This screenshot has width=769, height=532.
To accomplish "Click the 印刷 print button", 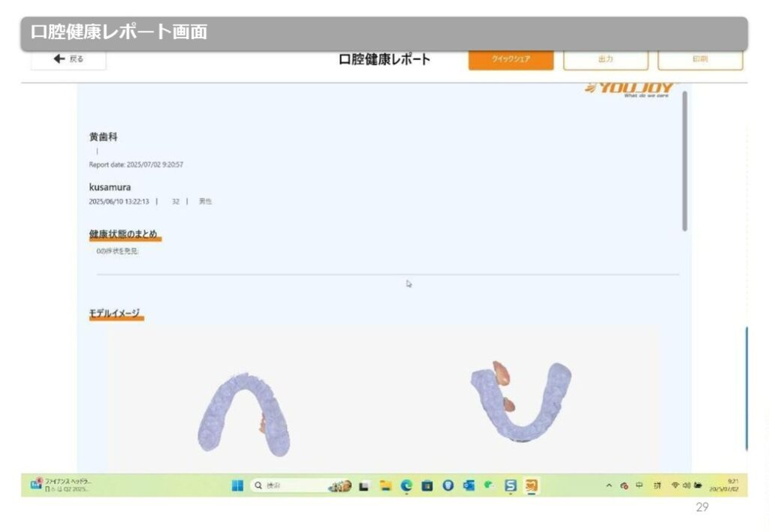I will [700, 59].
